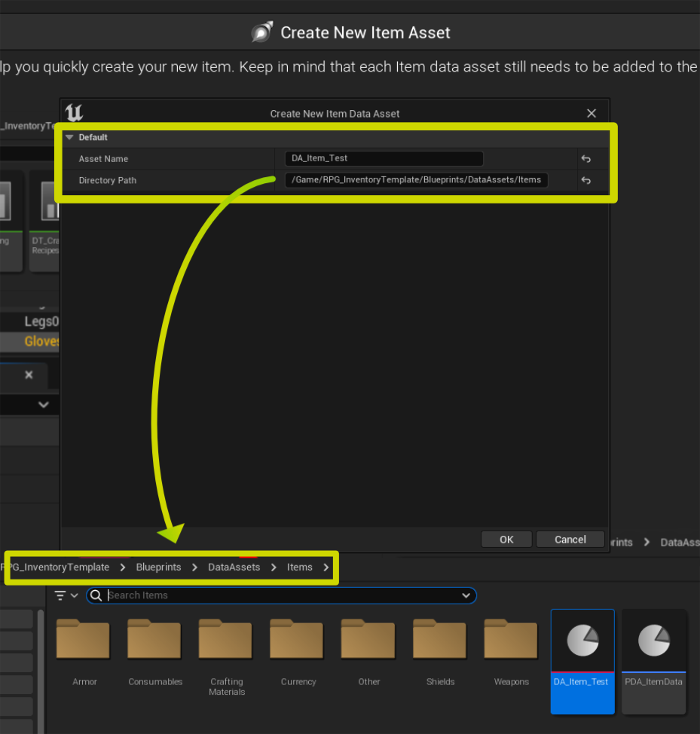The height and width of the screenshot is (734, 700).
Task: Reset the Asset Name field to default
Action: click(x=585, y=159)
